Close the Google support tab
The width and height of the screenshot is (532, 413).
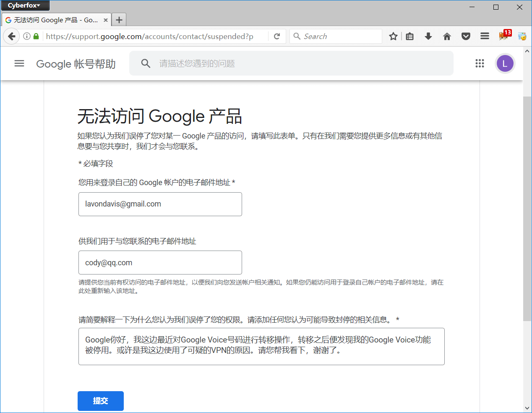tap(106, 20)
